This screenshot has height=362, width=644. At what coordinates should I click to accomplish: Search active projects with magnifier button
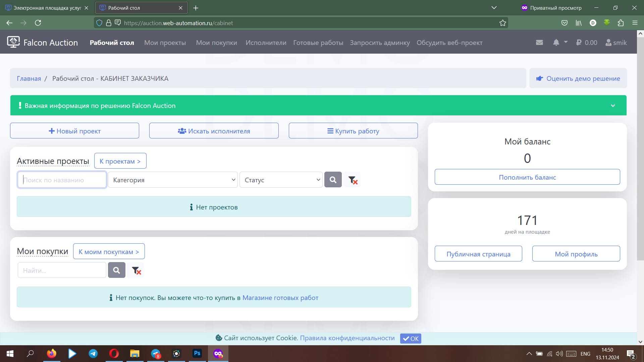[333, 180]
